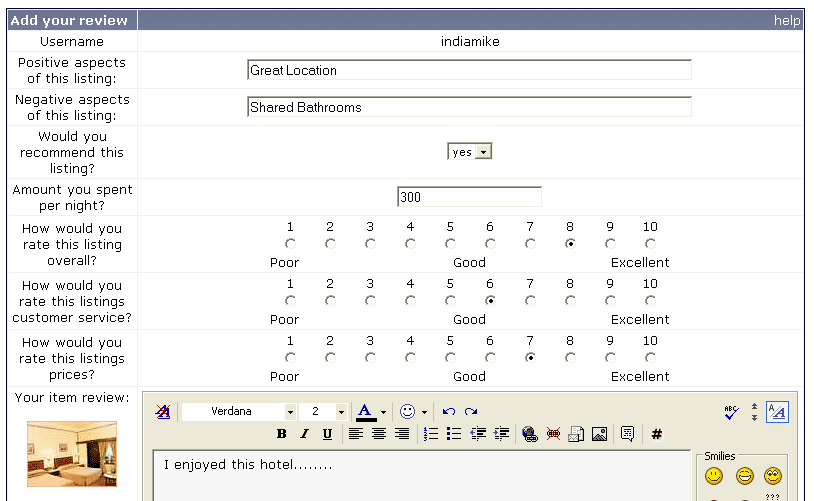Expand the Verdana font dropdown

[x=290, y=412]
